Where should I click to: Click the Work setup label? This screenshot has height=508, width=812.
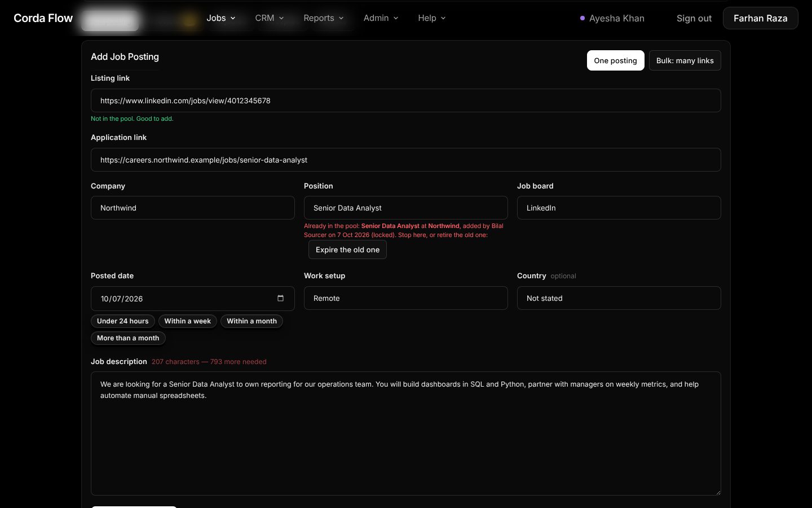tap(324, 276)
